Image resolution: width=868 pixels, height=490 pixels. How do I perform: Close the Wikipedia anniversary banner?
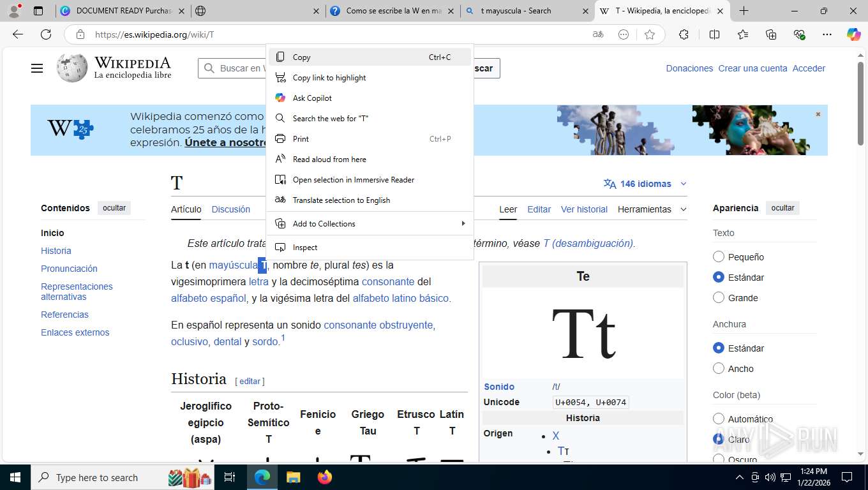pos(818,114)
